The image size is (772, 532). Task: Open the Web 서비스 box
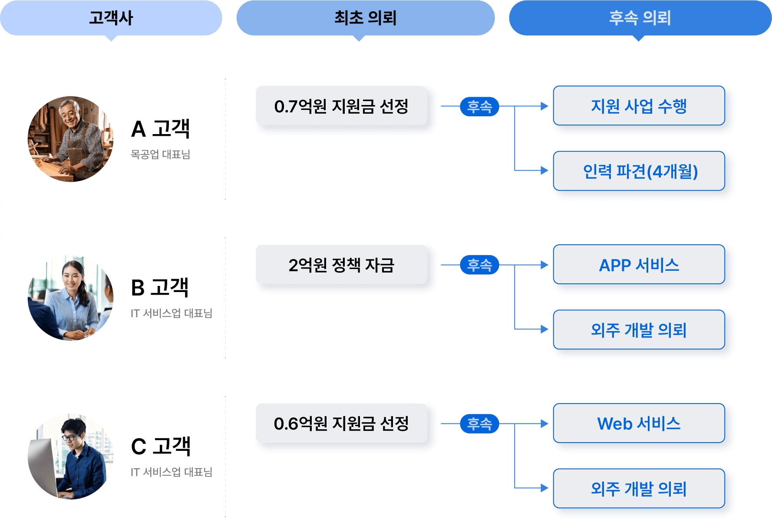tap(639, 424)
